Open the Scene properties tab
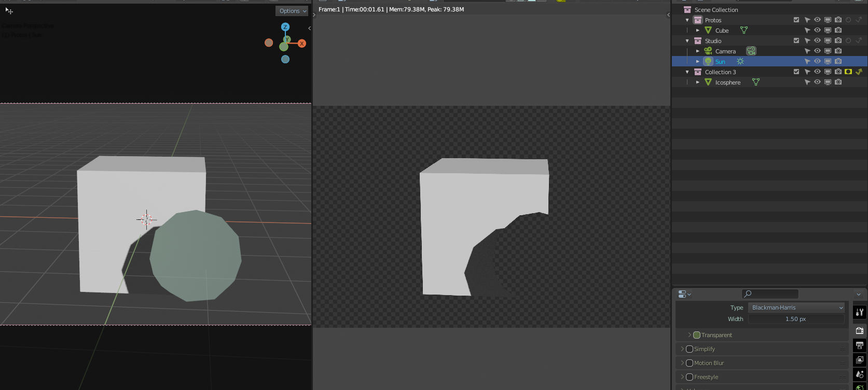The width and height of the screenshot is (868, 390). (859, 374)
